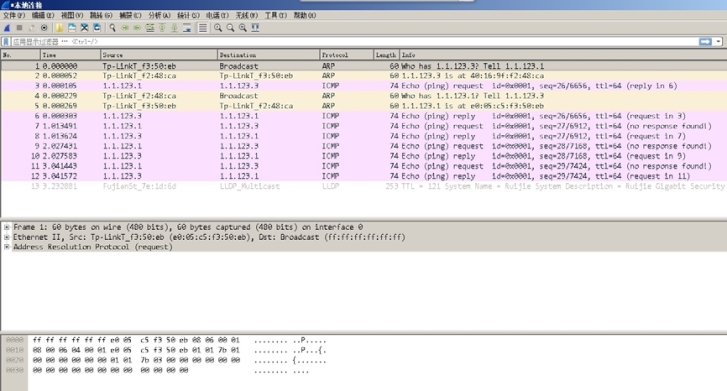
Task: Select packet 1 'Who has 1.1.123.3?'
Action: coord(364,66)
